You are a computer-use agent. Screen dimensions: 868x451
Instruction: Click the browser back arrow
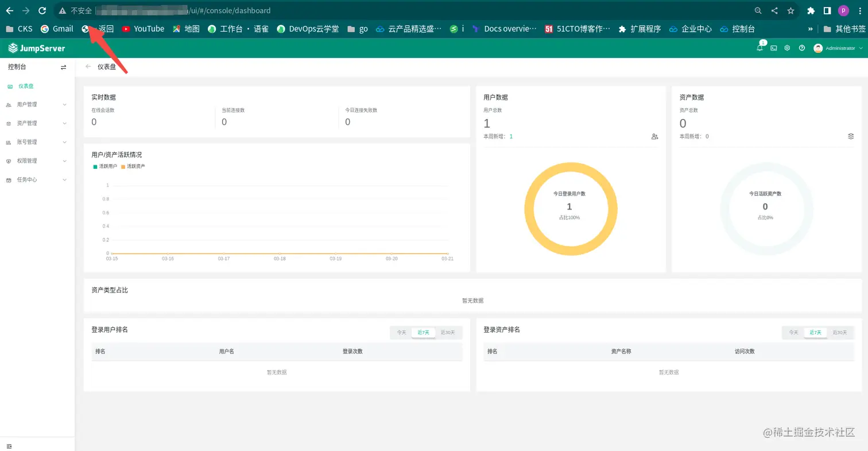coord(10,10)
